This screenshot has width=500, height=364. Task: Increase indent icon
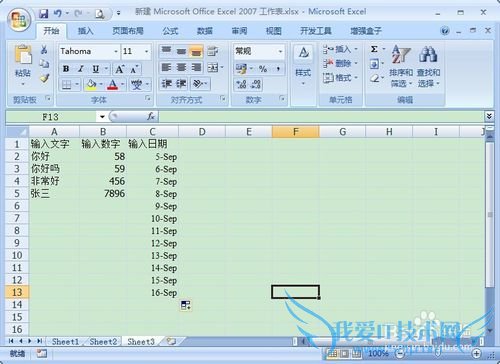[181, 84]
